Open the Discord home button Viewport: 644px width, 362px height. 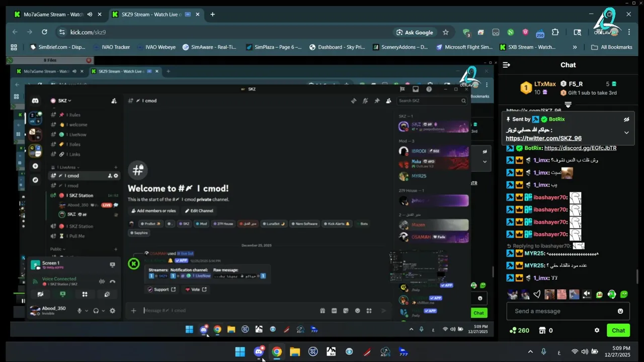(x=35, y=101)
